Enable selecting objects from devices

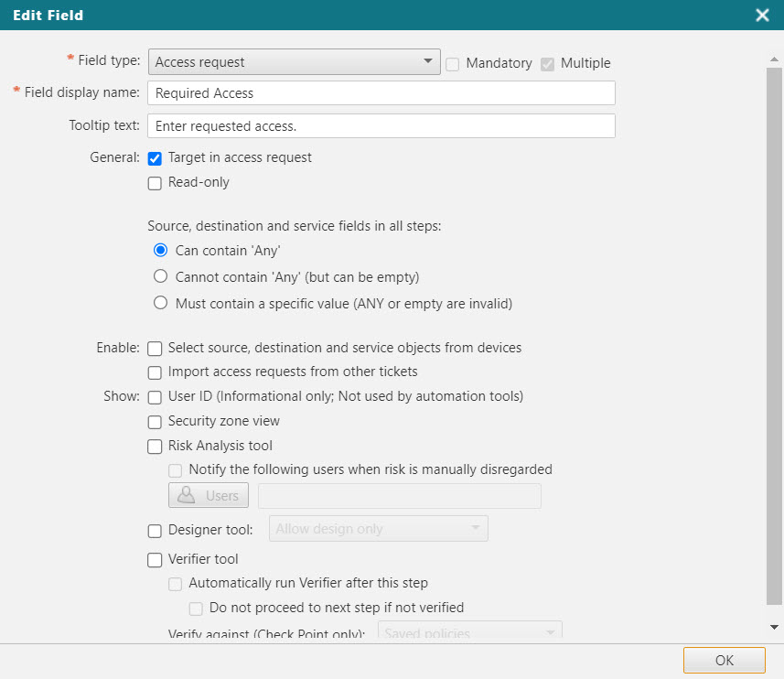(155, 349)
